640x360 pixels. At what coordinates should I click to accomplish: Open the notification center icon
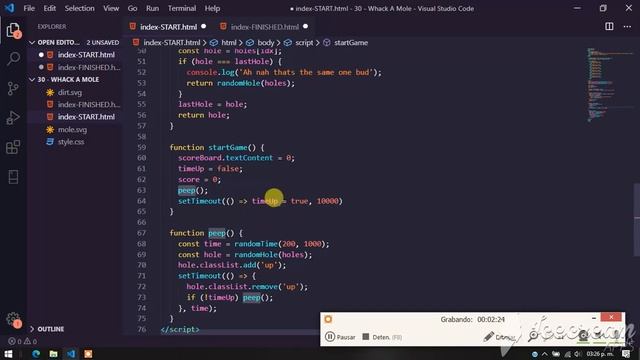(626, 354)
